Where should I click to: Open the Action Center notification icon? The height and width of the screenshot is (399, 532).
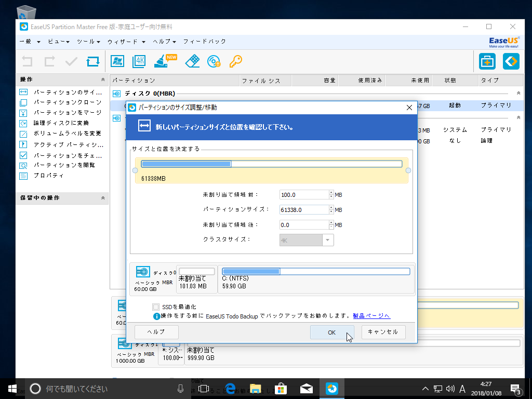click(516, 389)
